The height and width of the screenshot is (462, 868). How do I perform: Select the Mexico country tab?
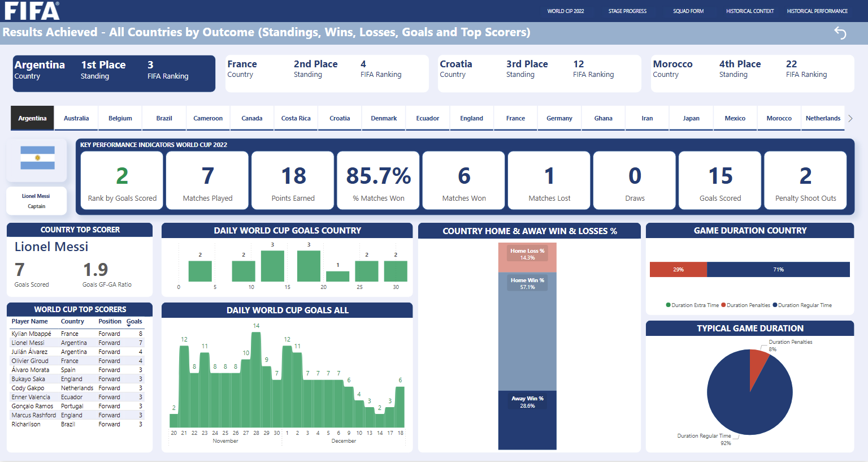tap(735, 118)
